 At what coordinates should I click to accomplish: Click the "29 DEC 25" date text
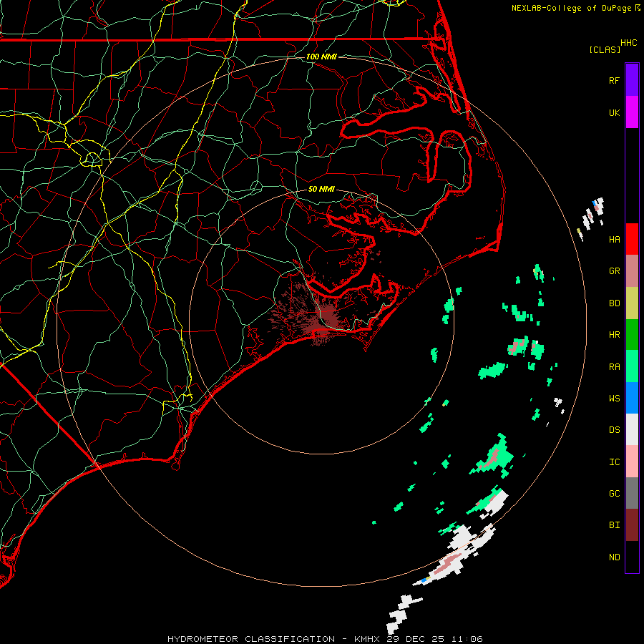[x=416, y=639]
